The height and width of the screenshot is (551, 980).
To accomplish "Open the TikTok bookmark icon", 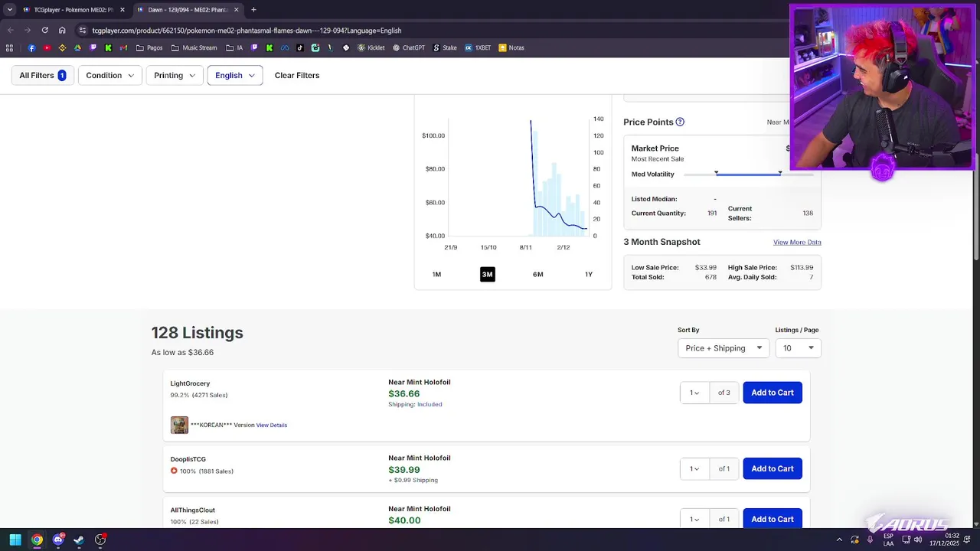I will 299,47.
